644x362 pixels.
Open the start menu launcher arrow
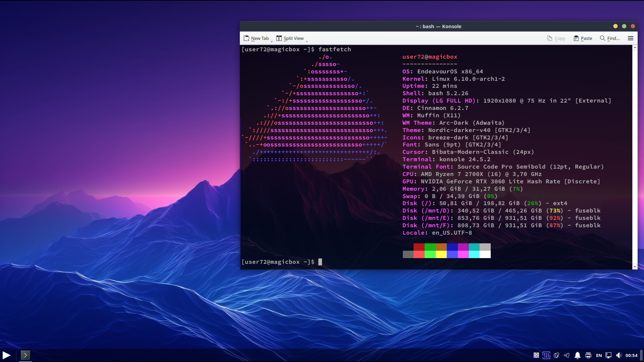6,355
